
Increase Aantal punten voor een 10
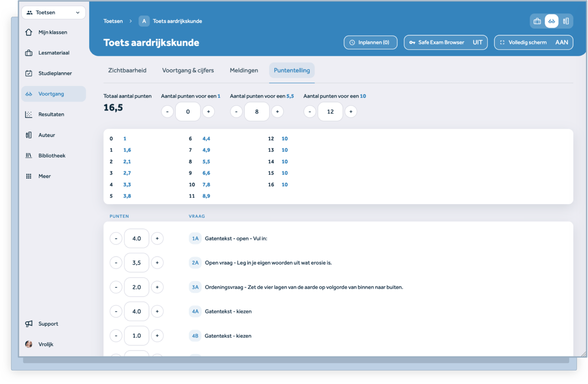coord(351,111)
